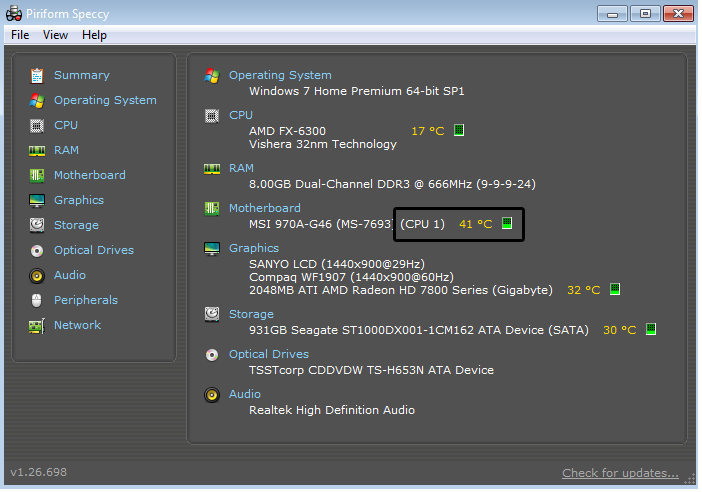Select Storage in the sidebar
Screen dimensions: 702x492
[76, 225]
